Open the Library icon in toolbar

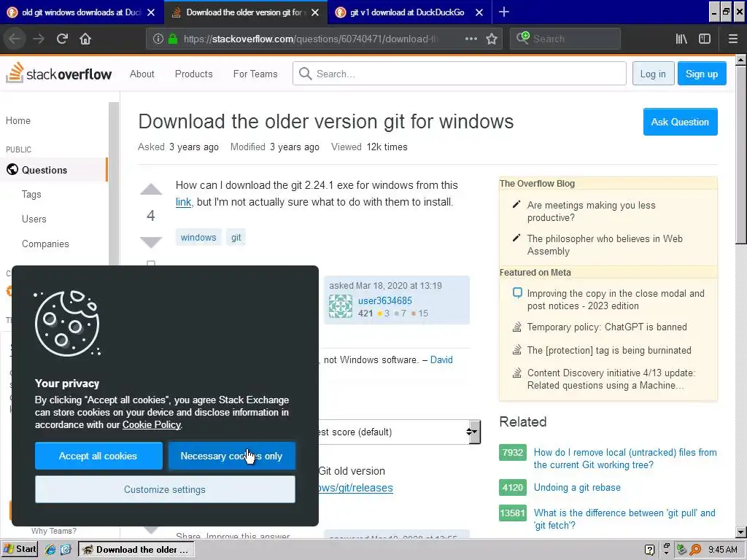pos(681,39)
